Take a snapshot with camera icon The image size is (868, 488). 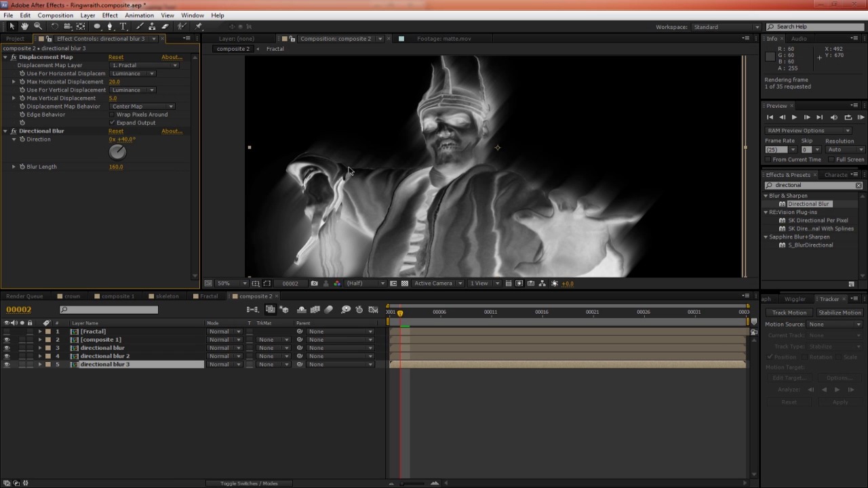click(x=314, y=283)
